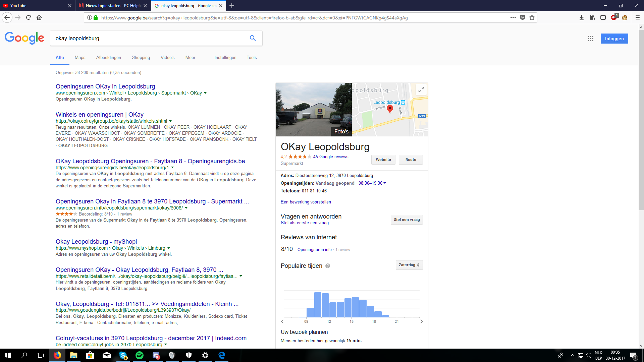Viewport: 644px width, 362px height.
Task: Open Openingsuren OKay in Leopoldsburg result
Action: click(105, 86)
